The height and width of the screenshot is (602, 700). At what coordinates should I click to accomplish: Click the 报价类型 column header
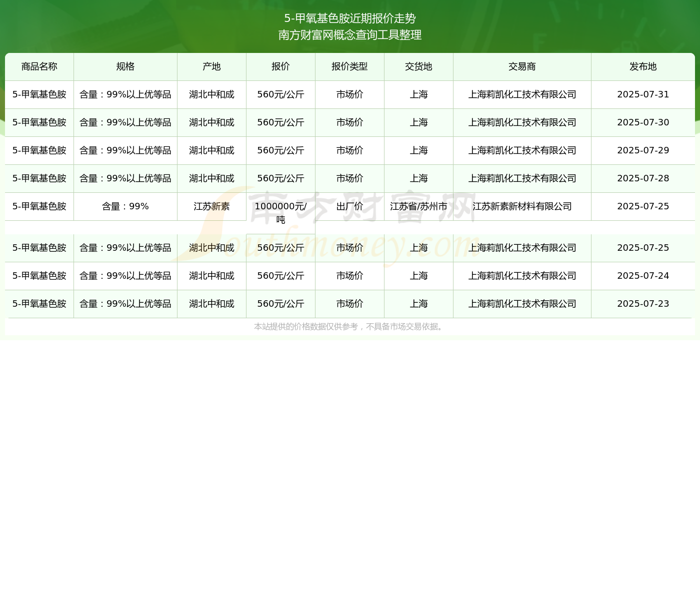(349, 66)
